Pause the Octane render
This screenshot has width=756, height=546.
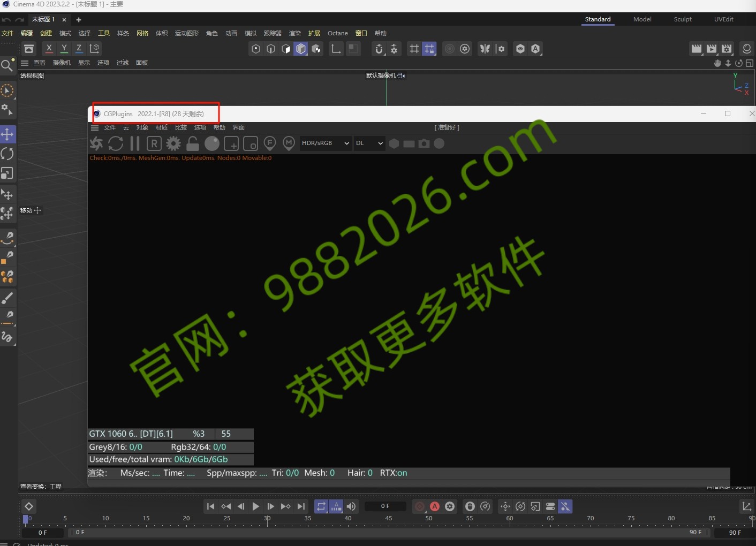(134, 143)
